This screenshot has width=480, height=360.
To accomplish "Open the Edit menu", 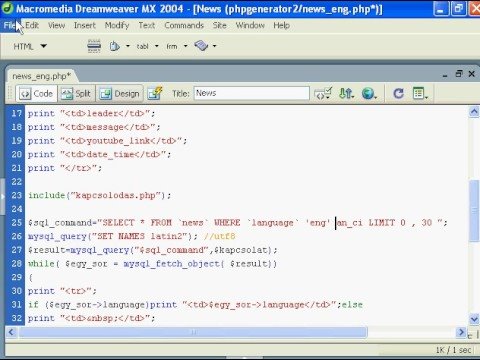I will 32,25.
